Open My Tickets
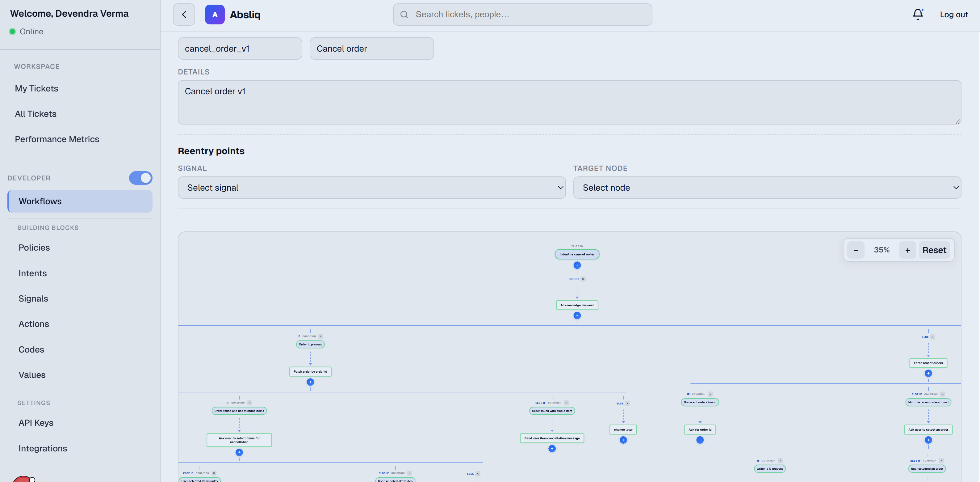The width and height of the screenshot is (980, 482). click(x=36, y=88)
